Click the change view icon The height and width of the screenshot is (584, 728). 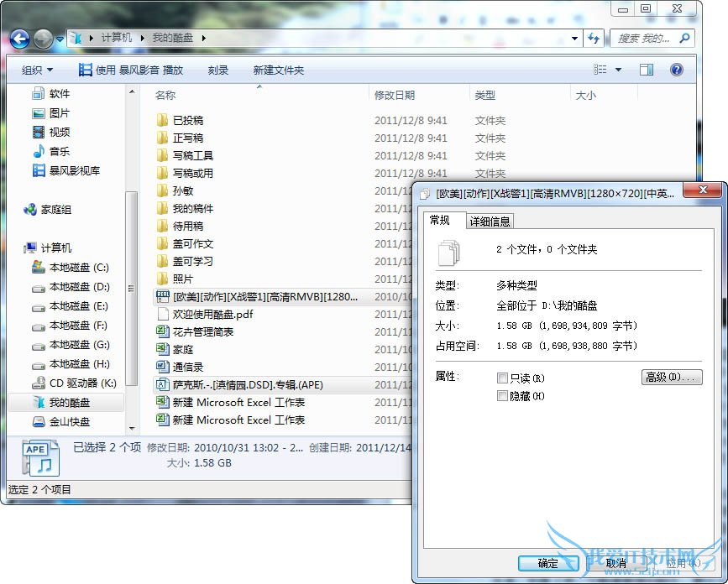pos(600,70)
